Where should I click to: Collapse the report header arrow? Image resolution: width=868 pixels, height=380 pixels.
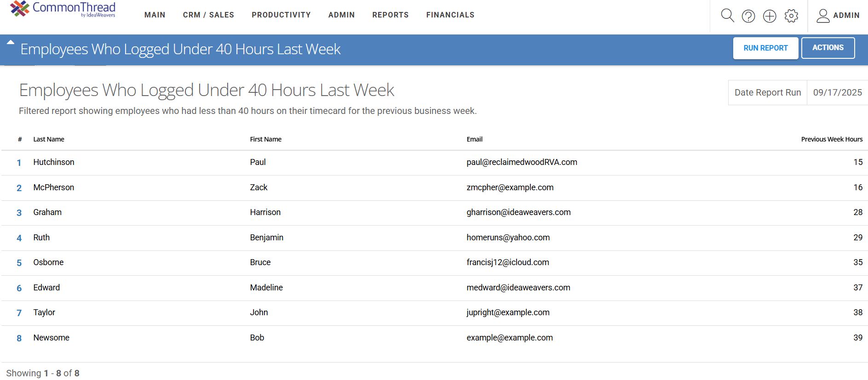[x=10, y=42]
